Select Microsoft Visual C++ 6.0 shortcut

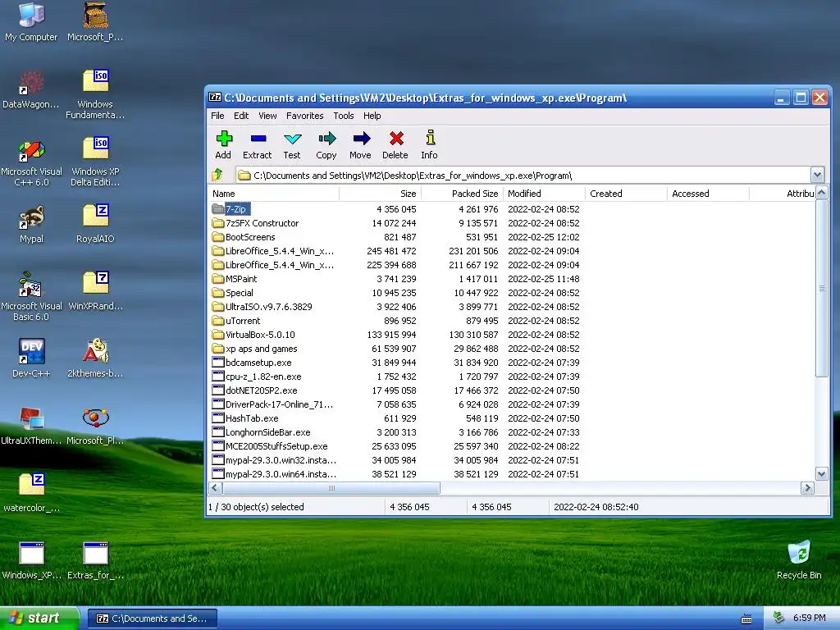point(31,162)
